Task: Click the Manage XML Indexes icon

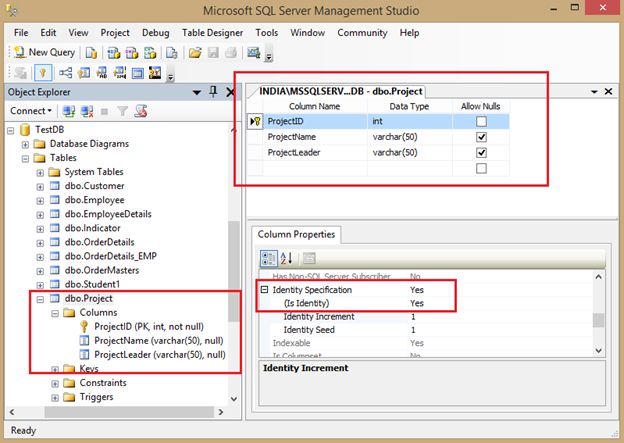Action: (x=120, y=73)
